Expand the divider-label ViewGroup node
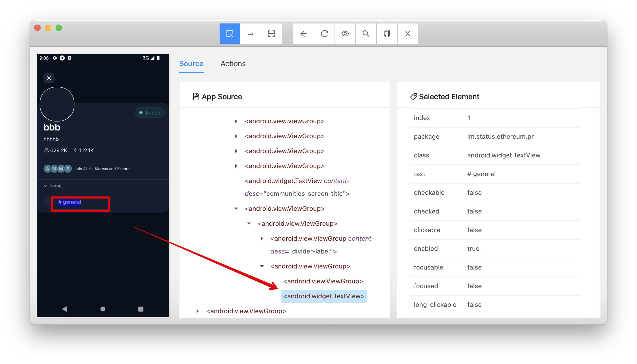 [262, 239]
